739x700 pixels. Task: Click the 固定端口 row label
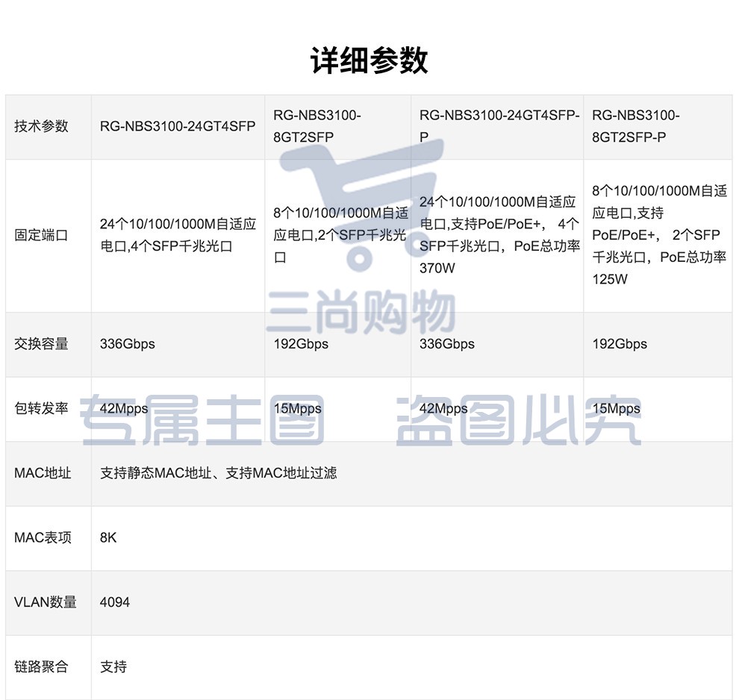pyautogui.click(x=42, y=235)
